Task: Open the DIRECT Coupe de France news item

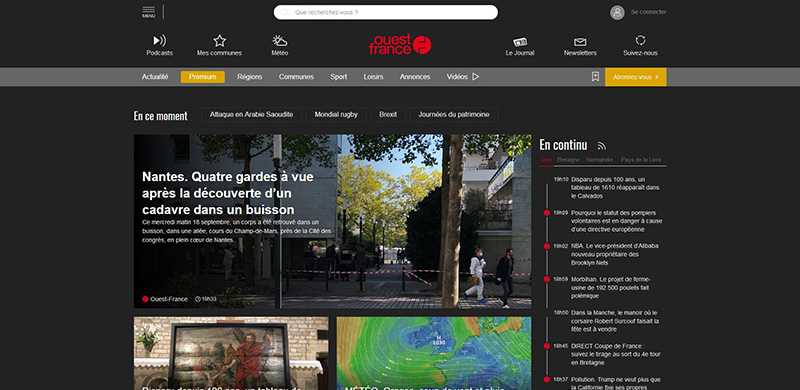Action: [616, 354]
